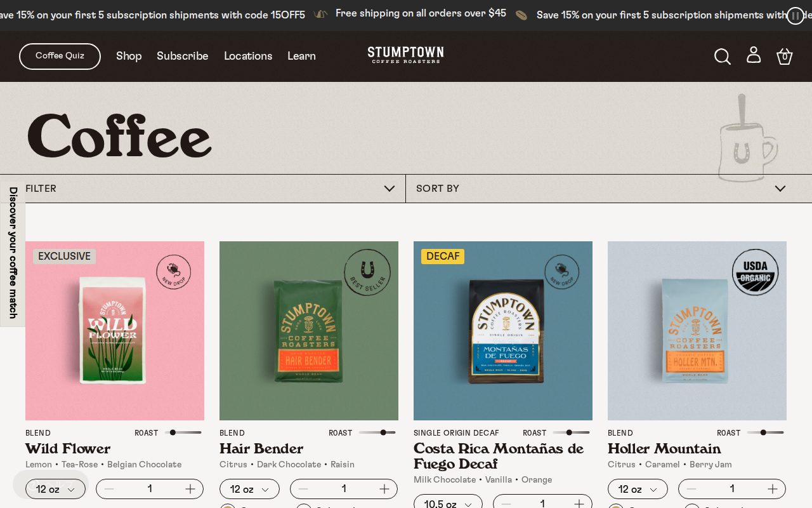This screenshot has height=508, width=812.
Task: Click the New Drop badge on Costa Rica Decaf
Action: [561, 272]
